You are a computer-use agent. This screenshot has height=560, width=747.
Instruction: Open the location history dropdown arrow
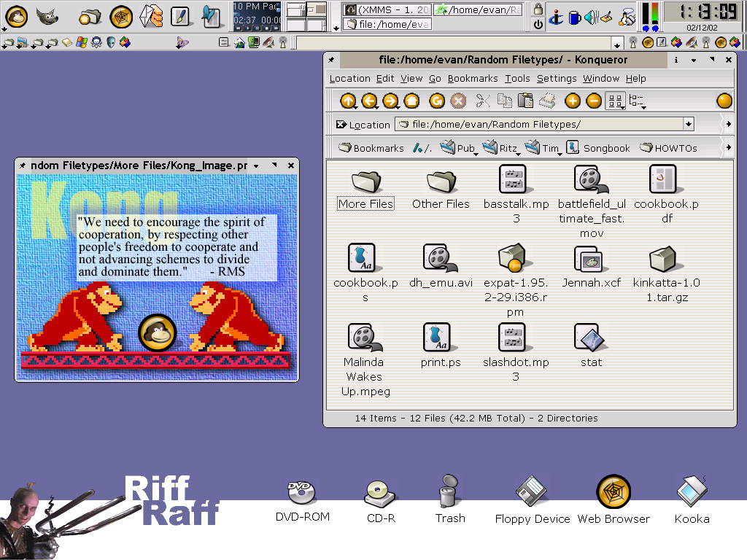click(x=689, y=124)
